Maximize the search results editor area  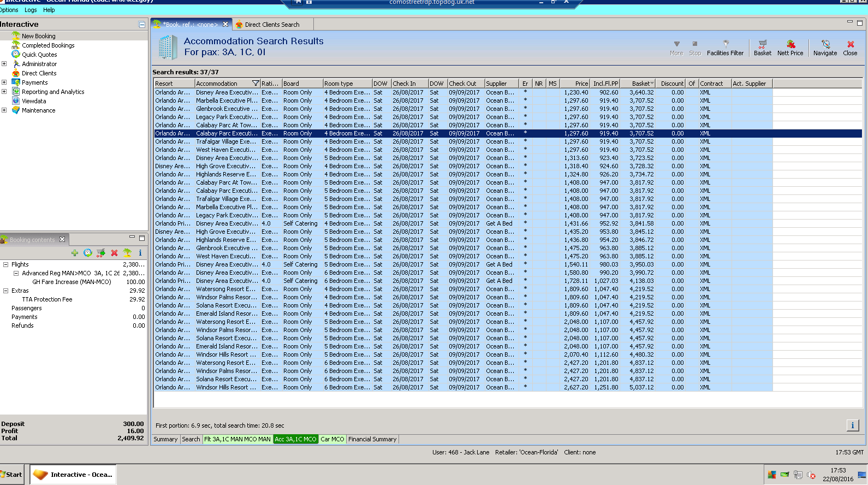(x=860, y=23)
